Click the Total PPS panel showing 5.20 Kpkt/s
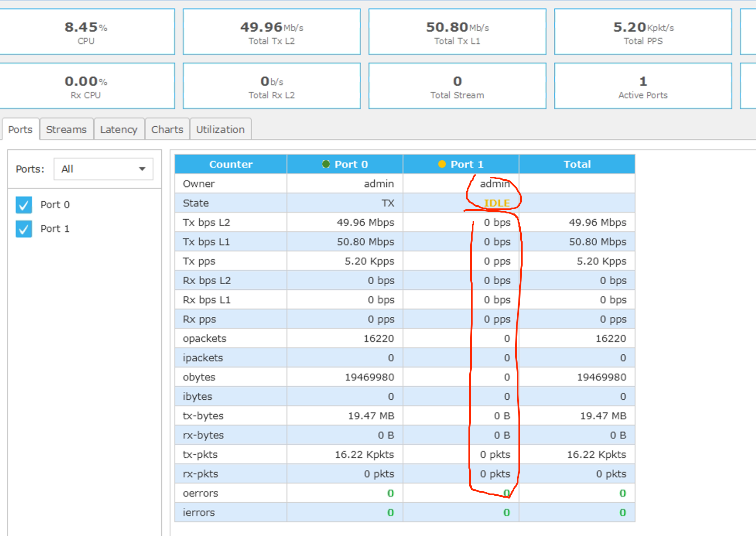The height and width of the screenshot is (536, 756). [643, 32]
